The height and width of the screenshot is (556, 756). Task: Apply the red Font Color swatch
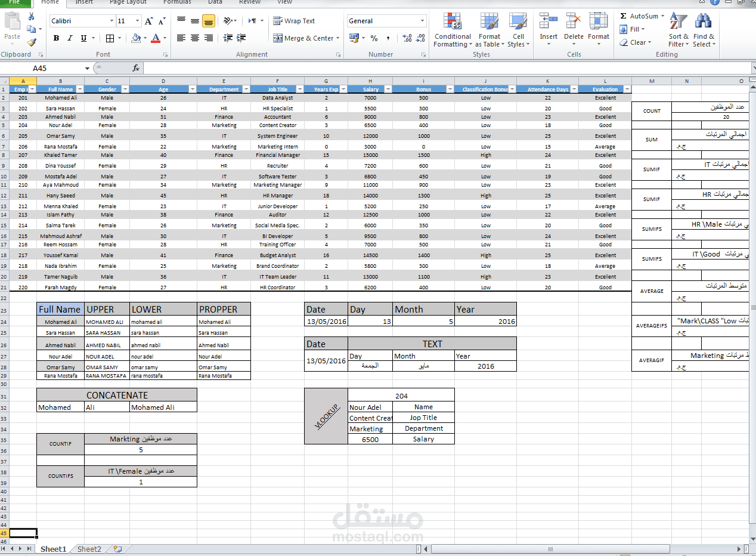pyautogui.click(x=156, y=38)
